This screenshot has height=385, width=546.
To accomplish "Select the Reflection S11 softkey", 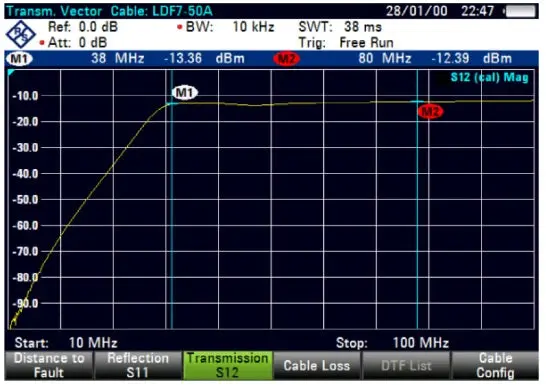I will [x=138, y=366].
